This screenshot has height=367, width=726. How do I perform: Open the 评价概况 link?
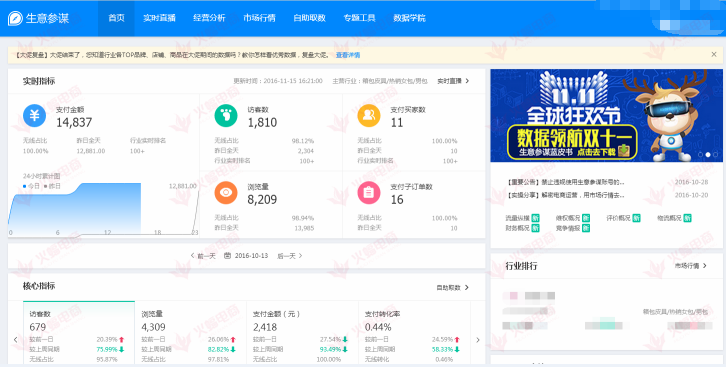click(x=619, y=218)
